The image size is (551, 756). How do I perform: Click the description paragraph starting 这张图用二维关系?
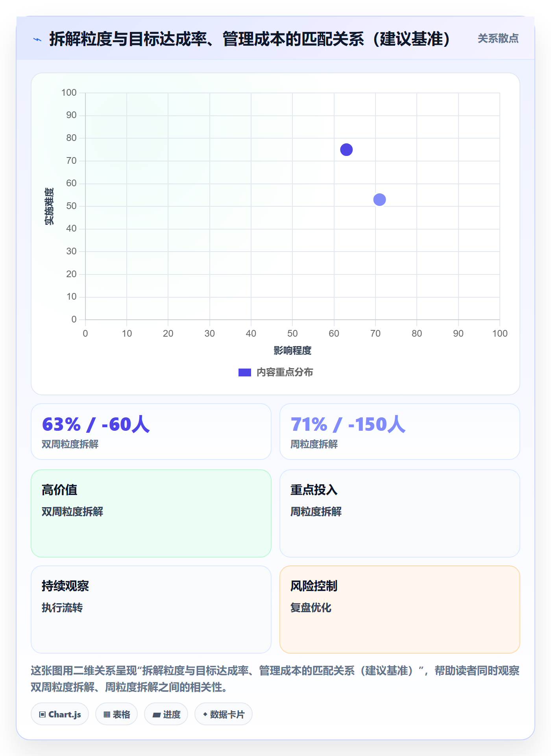click(x=275, y=679)
